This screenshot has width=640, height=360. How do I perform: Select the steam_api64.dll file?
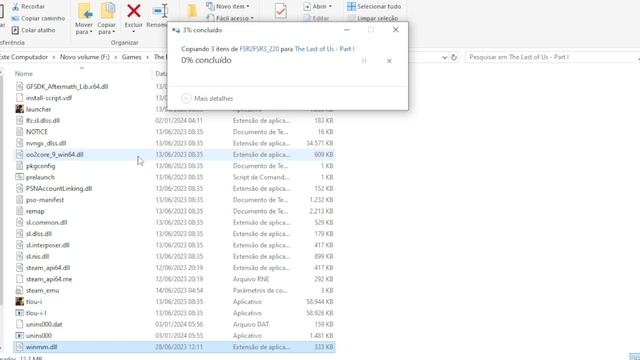(48, 268)
